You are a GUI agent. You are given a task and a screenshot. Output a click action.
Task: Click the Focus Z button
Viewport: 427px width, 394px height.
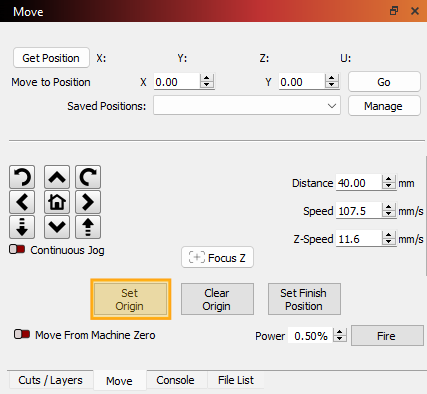pos(217,257)
